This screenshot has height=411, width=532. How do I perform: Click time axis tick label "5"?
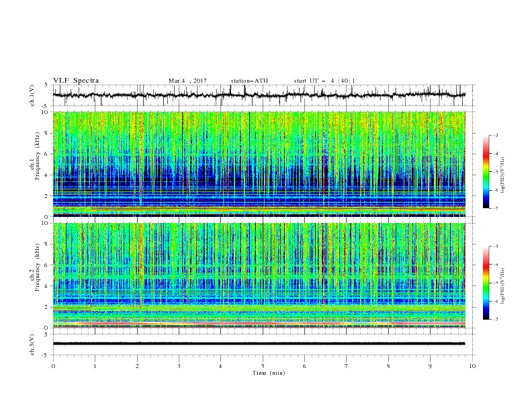tap(263, 366)
